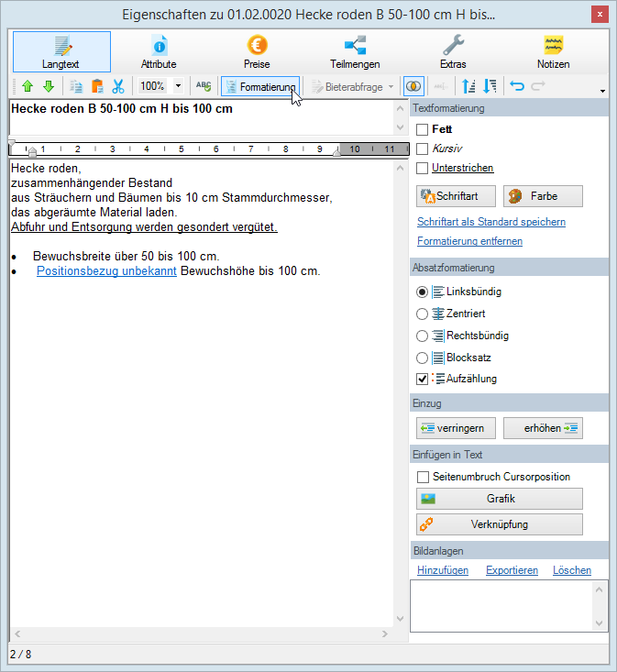Click the text line 'Abfuhr und Entsorgung werden gesondert vergütet.'
This screenshot has height=672, width=617.
point(144,227)
